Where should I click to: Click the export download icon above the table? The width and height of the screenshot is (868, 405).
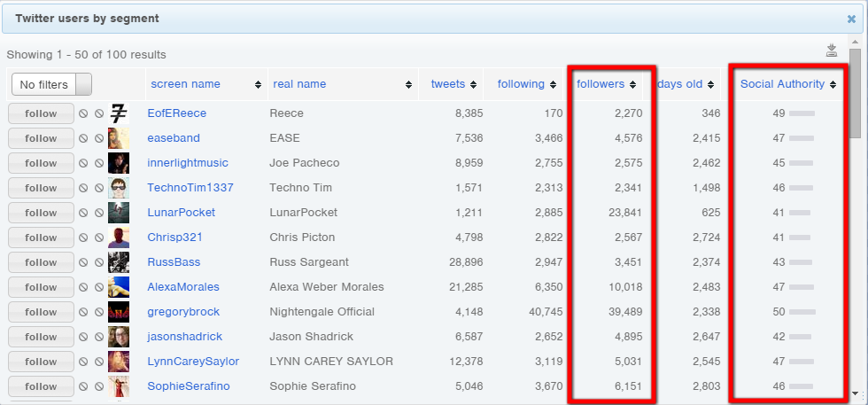point(831,51)
